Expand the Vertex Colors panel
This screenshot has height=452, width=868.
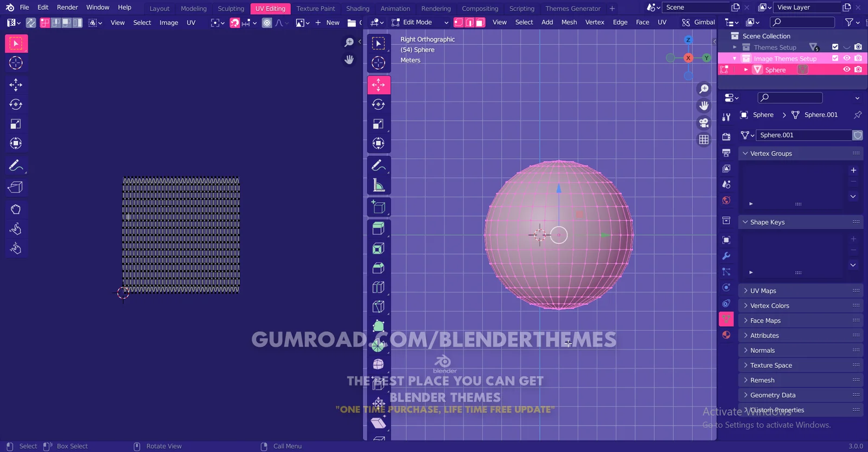(x=800, y=306)
